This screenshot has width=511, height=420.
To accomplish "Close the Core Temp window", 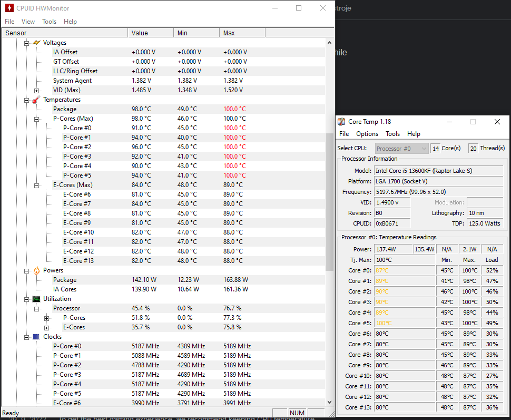I will (497, 122).
